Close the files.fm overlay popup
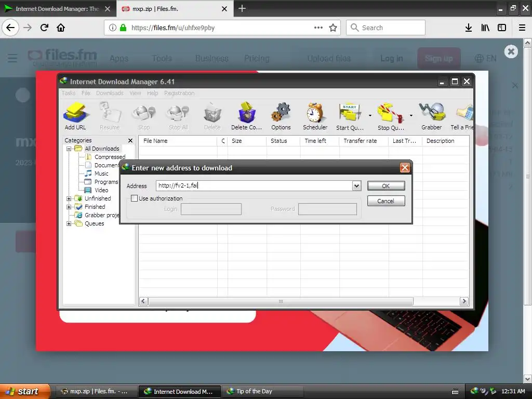 pyautogui.click(x=511, y=51)
